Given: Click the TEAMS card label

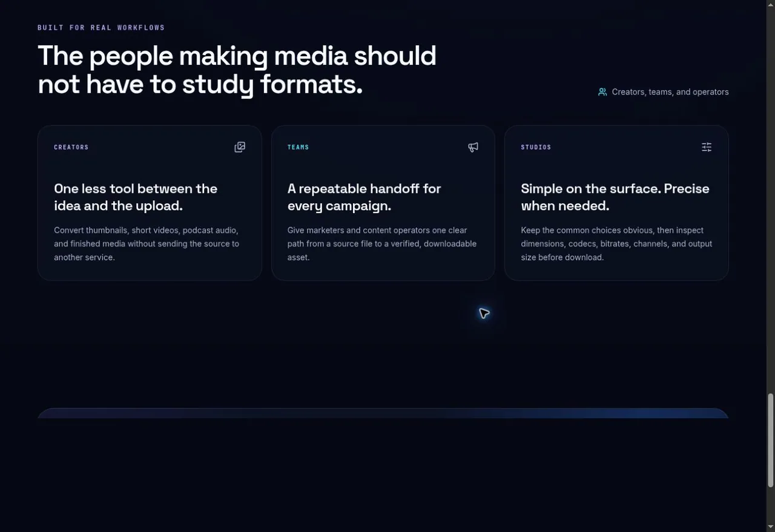Looking at the screenshot, I should coord(298,147).
